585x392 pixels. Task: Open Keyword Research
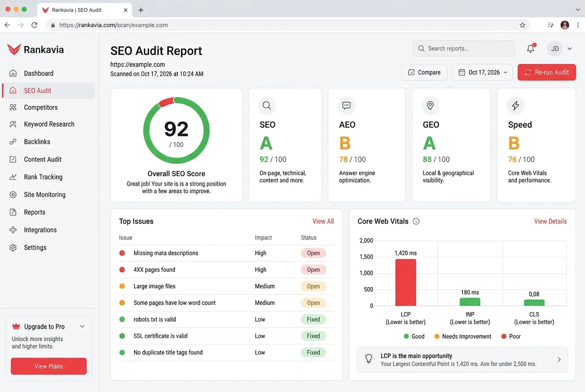point(48,124)
